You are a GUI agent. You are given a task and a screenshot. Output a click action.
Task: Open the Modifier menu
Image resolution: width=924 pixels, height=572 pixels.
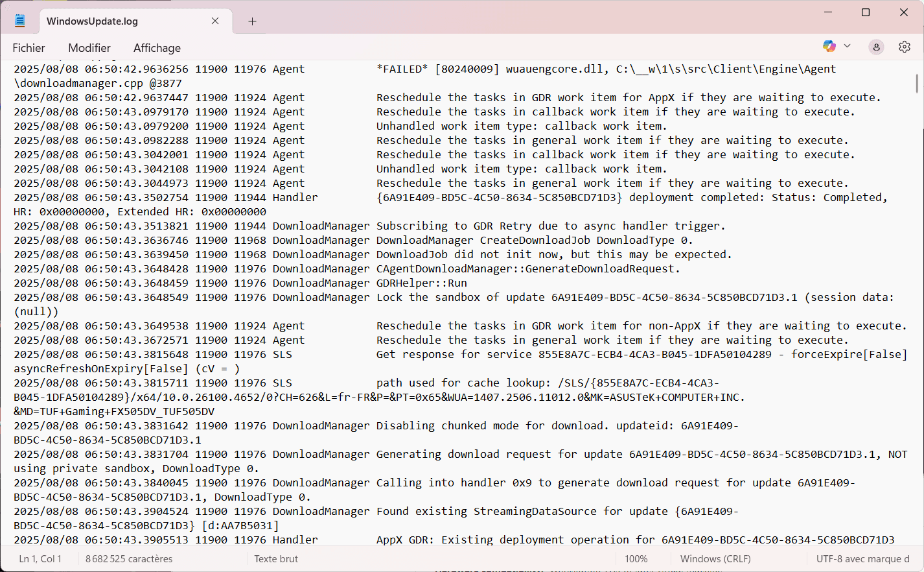tap(89, 48)
